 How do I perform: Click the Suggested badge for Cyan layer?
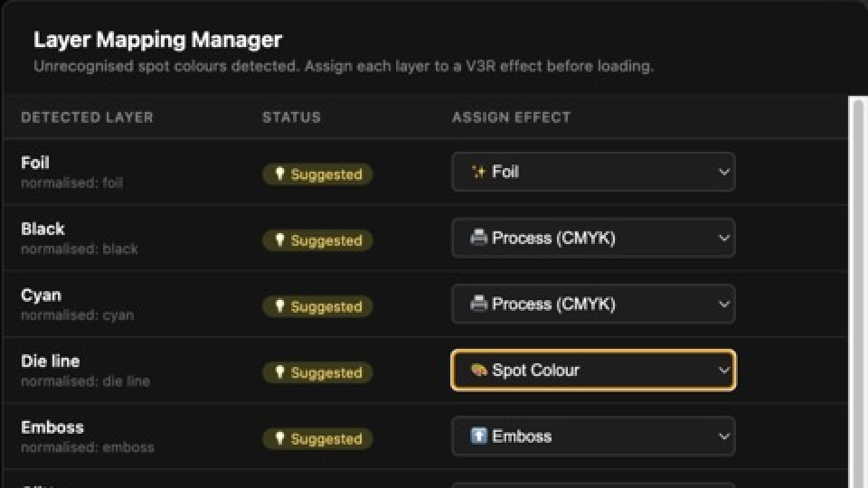coord(317,306)
